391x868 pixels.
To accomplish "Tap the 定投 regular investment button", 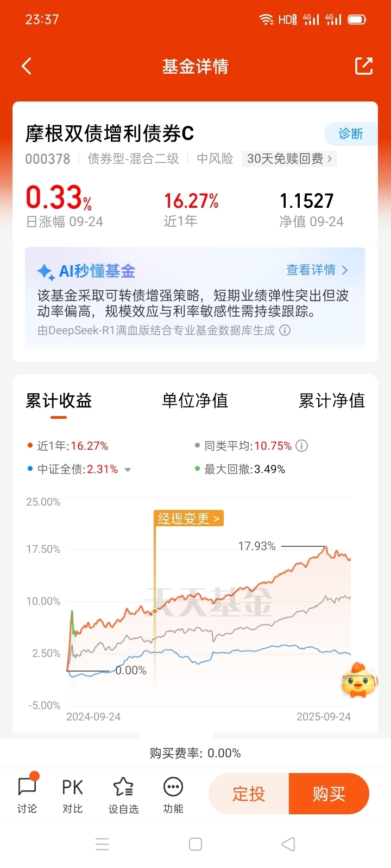I will [x=249, y=794].
